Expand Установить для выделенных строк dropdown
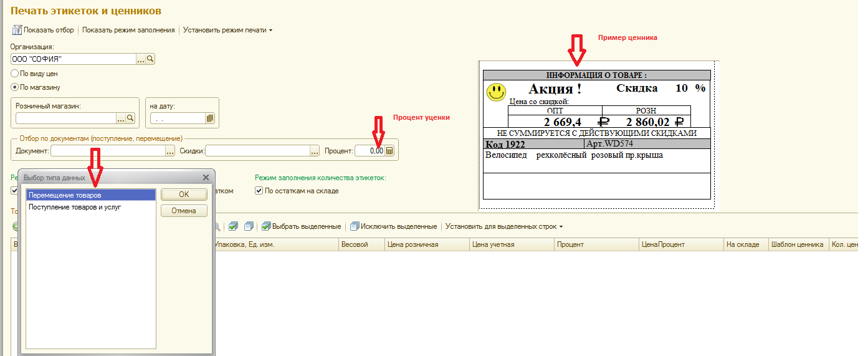868x356 pixels. click(x=504, y=226)
